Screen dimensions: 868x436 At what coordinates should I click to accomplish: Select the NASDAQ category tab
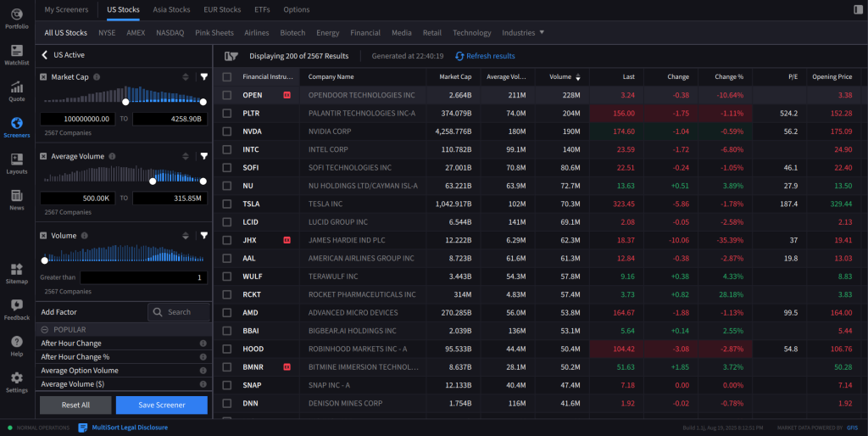[170, 33]
